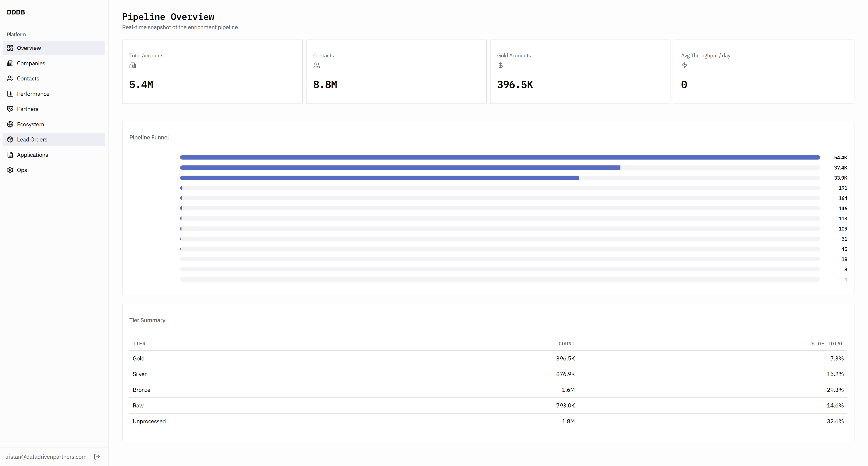Select the Silver tier table row
This screenshot has width=868, height=466.
point(488,374)
